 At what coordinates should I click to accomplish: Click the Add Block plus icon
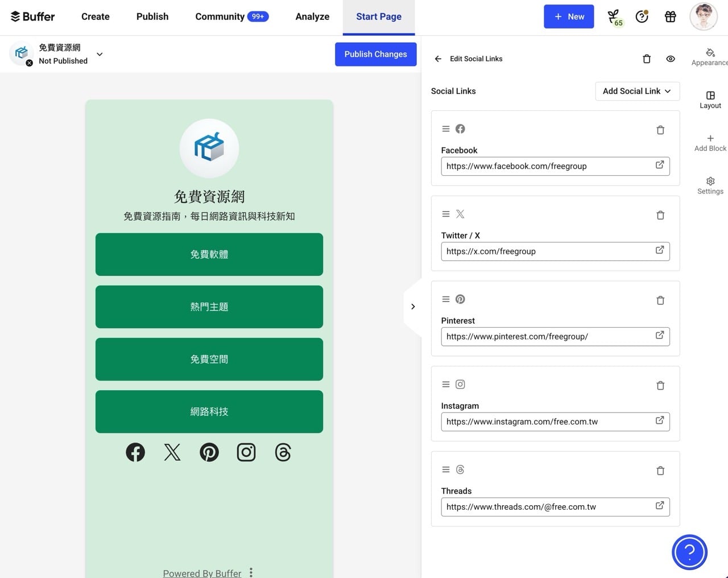pos(710,138)
